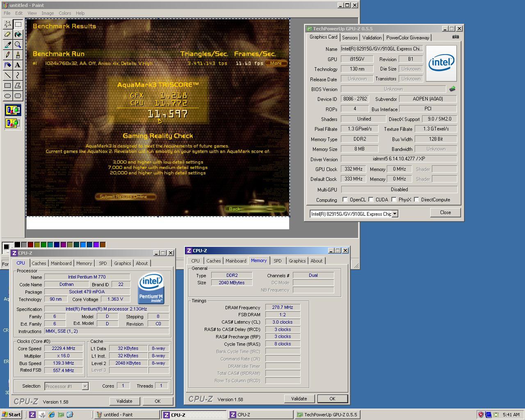Select the Free-Form Select tool in Paint
The width and height of the screenshot is (525, 420).
[8, 24]
